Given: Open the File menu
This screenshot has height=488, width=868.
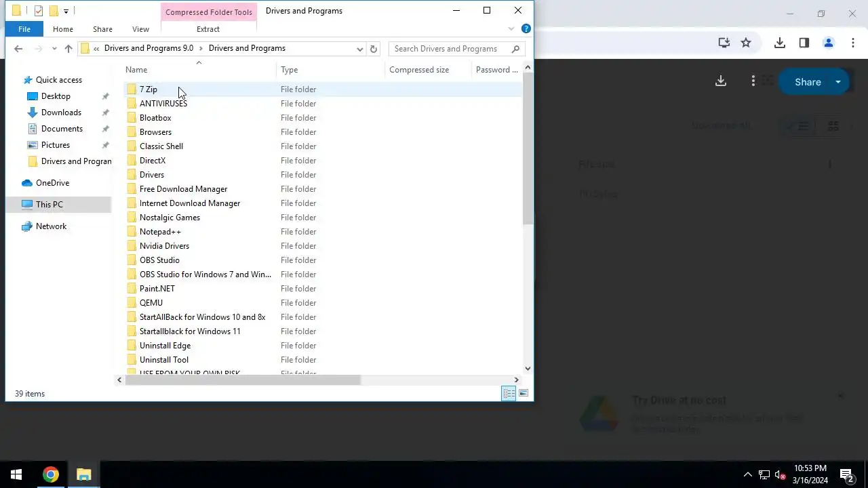Looking at the screenshot, I should click(x=24, y=29).
